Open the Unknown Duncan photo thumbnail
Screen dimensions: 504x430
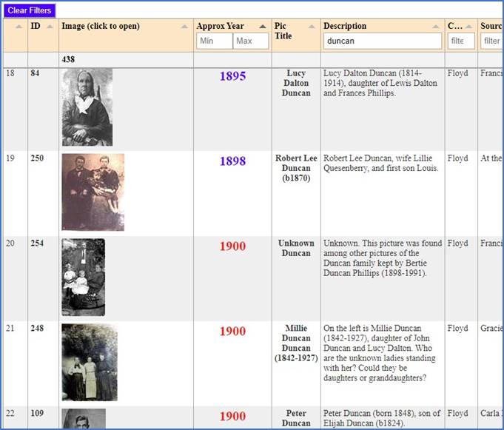coord(83,277)
